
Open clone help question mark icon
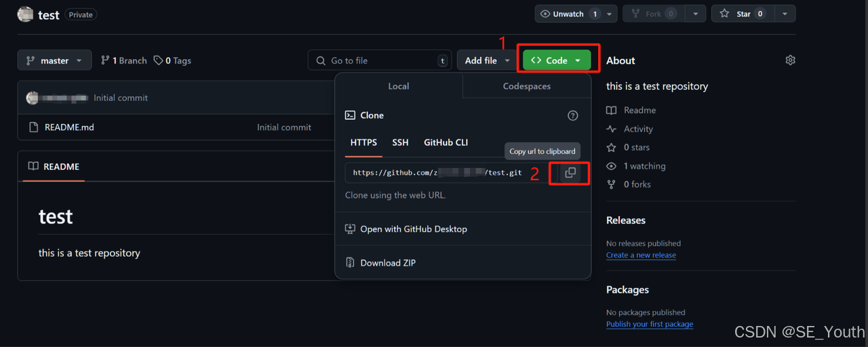573,115
